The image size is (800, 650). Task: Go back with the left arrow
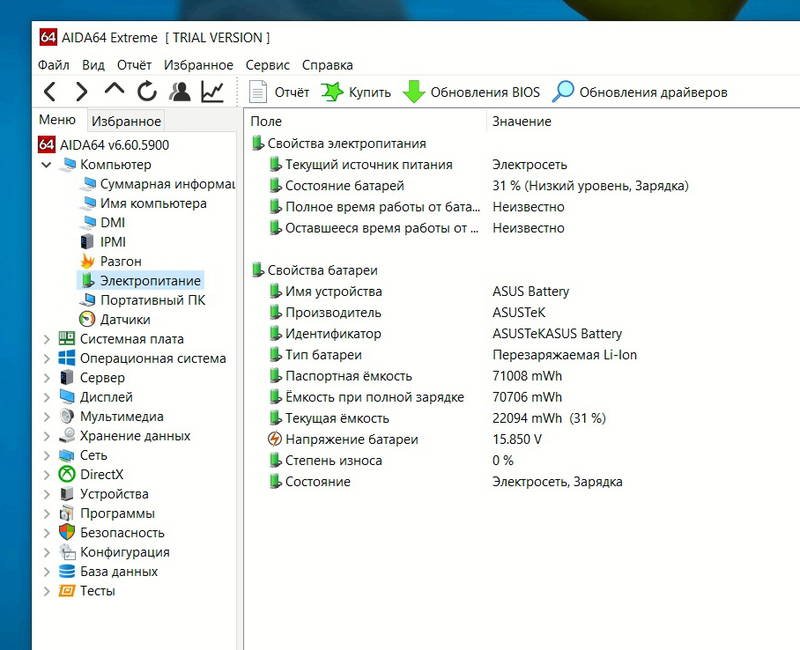pyautogui.click(x=49, y=92)
